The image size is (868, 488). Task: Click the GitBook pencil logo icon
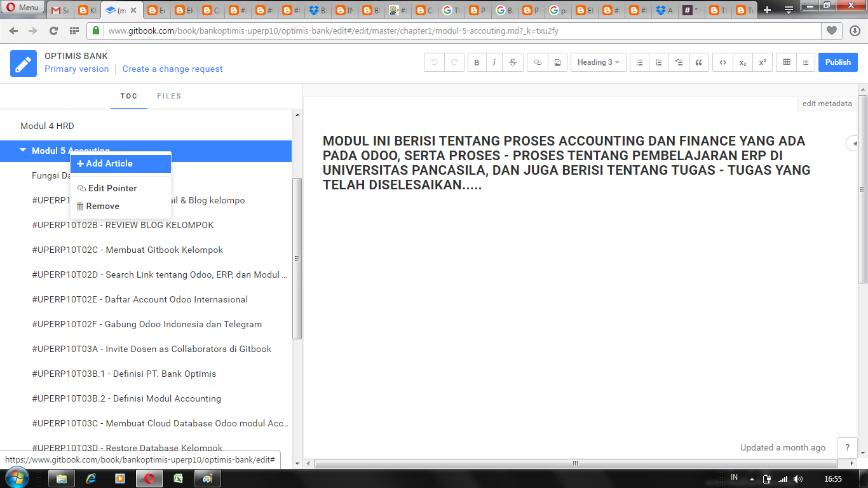click(x=24, y=64)
